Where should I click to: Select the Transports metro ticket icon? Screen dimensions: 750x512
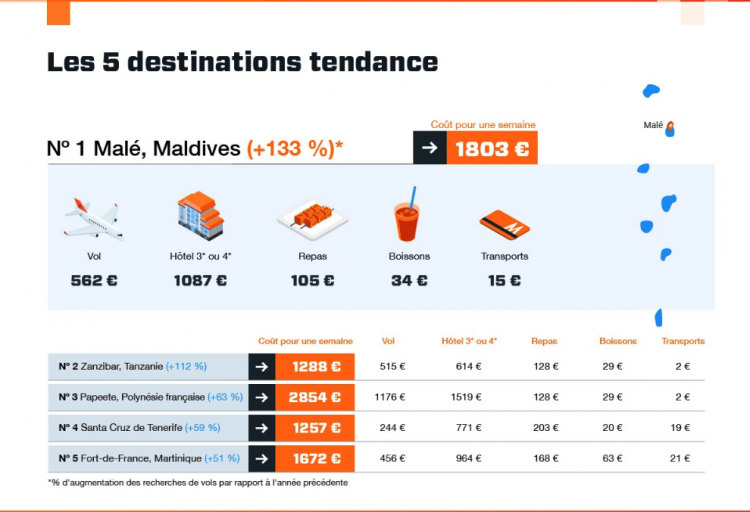click(505, 224)
